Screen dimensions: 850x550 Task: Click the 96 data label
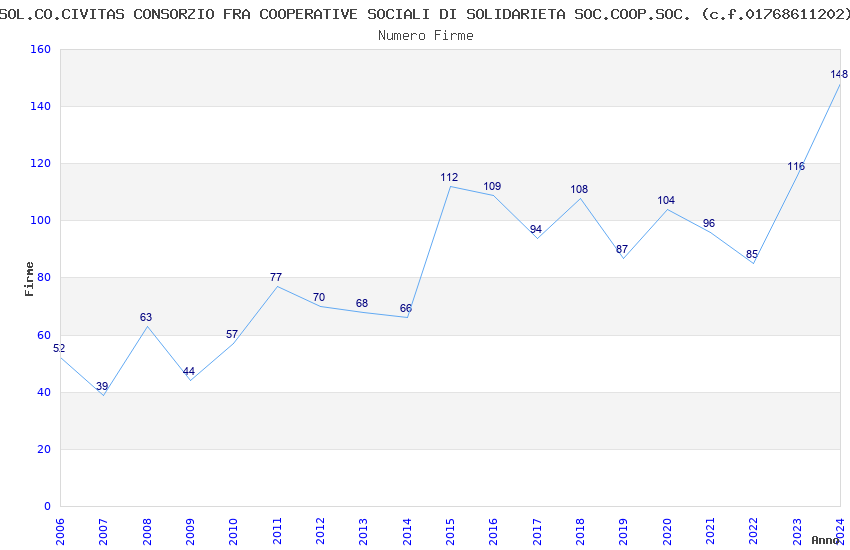(x=709, y=223)
